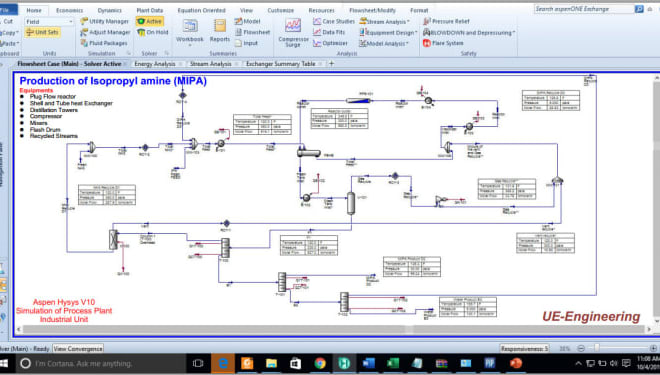Select the T-100 distillation column
This screenshot has height=375, width=660.
(x=225, y=247)
